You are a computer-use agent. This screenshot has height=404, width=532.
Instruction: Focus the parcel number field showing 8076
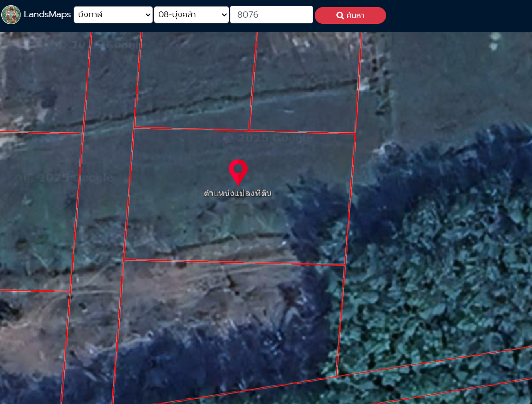pos(272,15)
